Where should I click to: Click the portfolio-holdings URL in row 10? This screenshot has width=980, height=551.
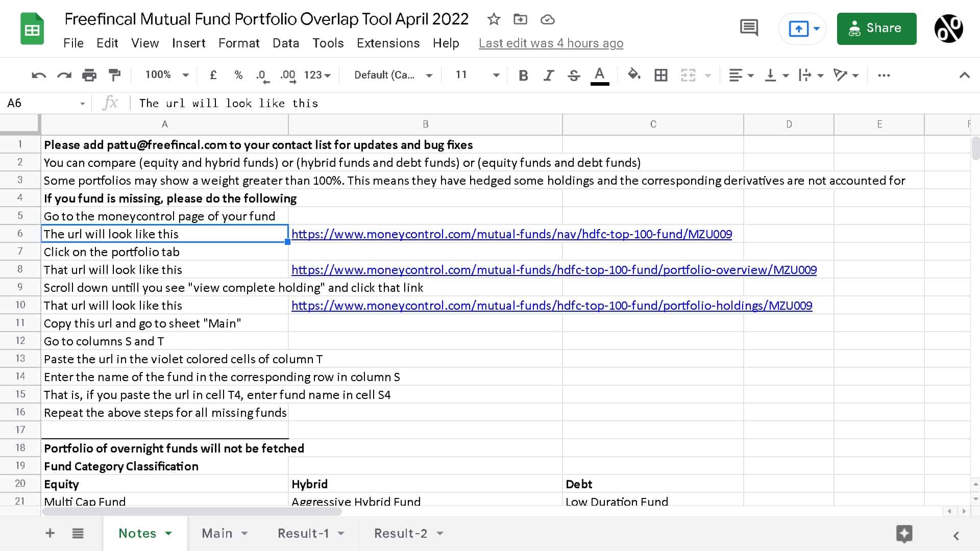coord(551,306)
